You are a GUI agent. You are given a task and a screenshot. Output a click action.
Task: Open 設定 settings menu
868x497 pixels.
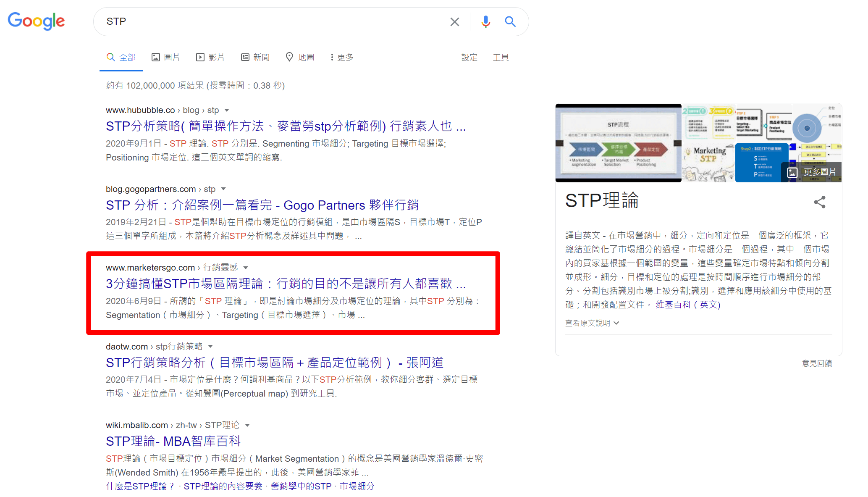coord(469,57)
